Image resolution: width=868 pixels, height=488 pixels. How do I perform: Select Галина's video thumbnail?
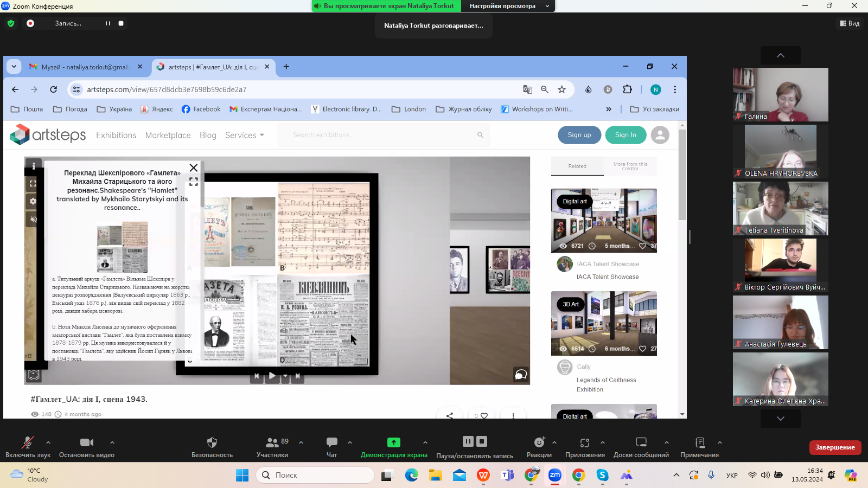click(780, 94)
